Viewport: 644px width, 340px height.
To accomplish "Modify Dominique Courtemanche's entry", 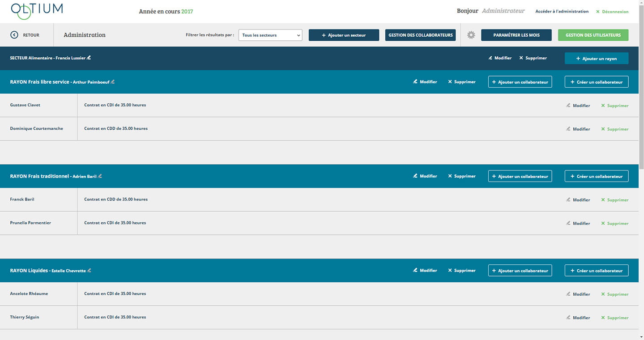I will pyautogui.click(x=578, y=129).
